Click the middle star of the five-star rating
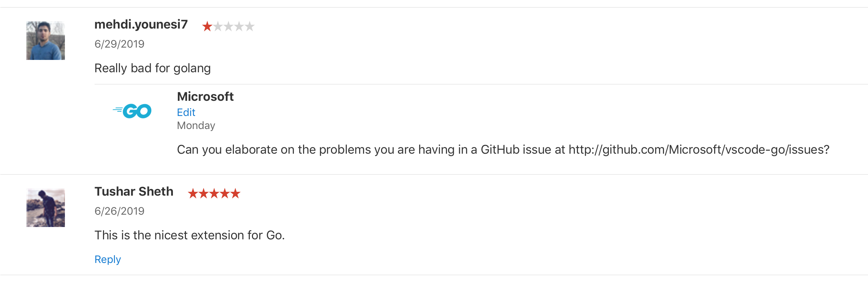This screenshot has width=868, height=282. pyautogui.click(x=214, y=193)
